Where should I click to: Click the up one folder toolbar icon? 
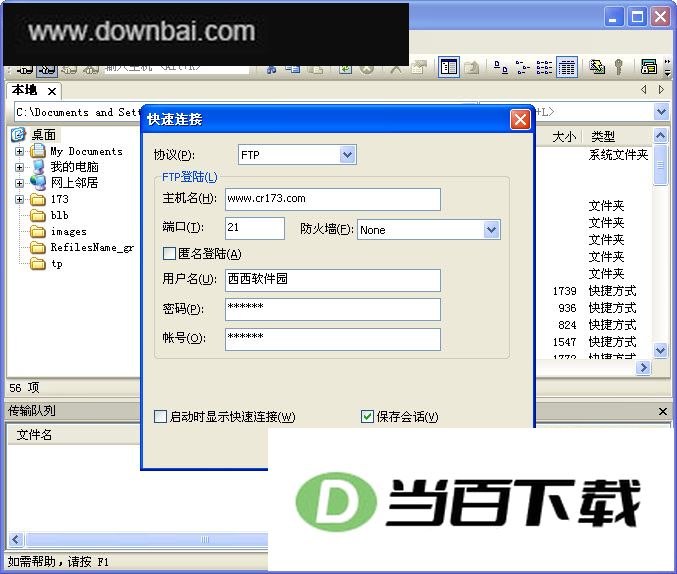(x=472, y=67)
